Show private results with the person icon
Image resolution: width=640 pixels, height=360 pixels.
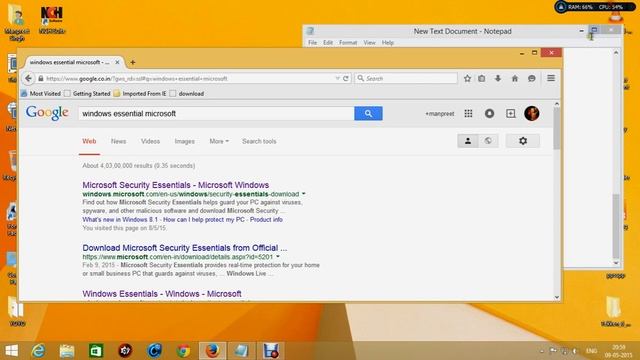tap(468, 141)
